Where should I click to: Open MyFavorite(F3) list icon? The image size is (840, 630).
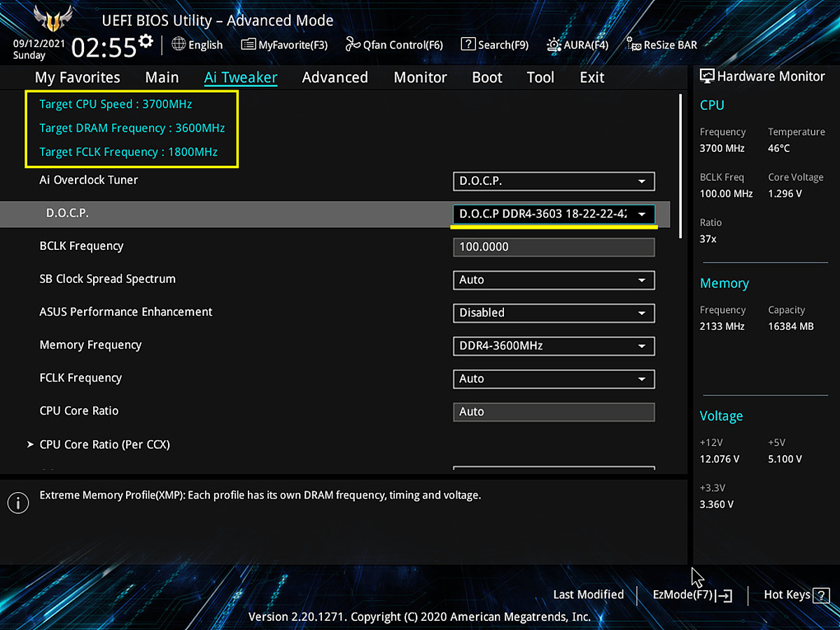tap(248, 45)
